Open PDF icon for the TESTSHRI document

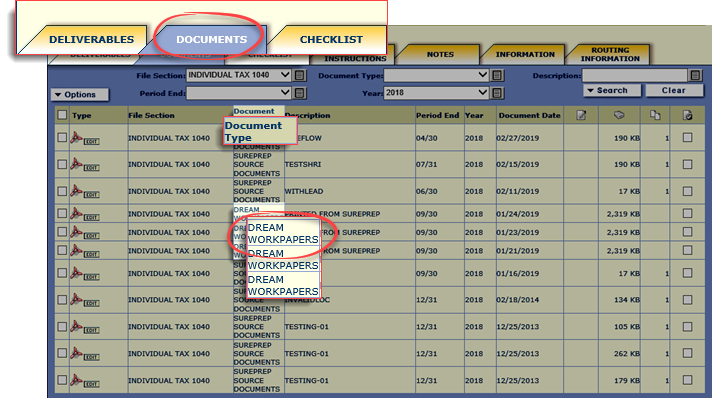[76, 164]
